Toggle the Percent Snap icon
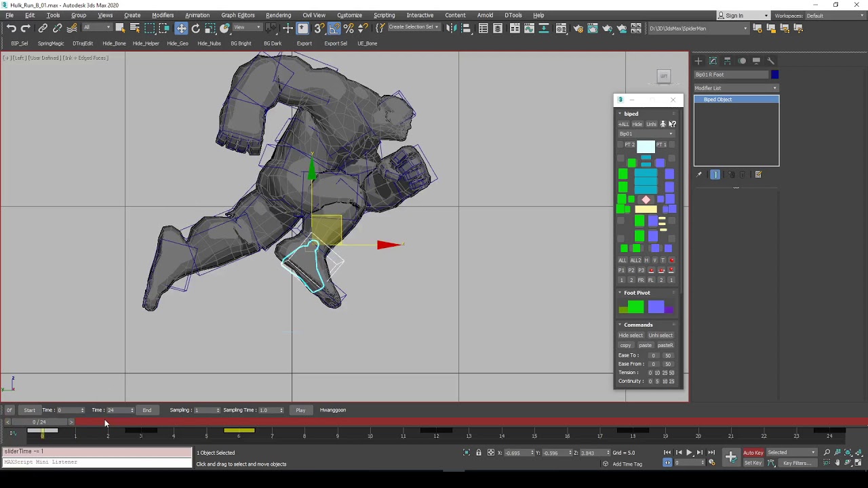868x488 pixels. pos(349,28)
